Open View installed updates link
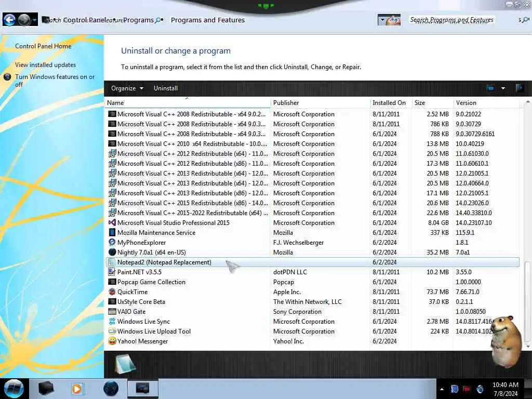Image resolution: width=532 pixels, height=399 pixels. (x=46, y=65)
